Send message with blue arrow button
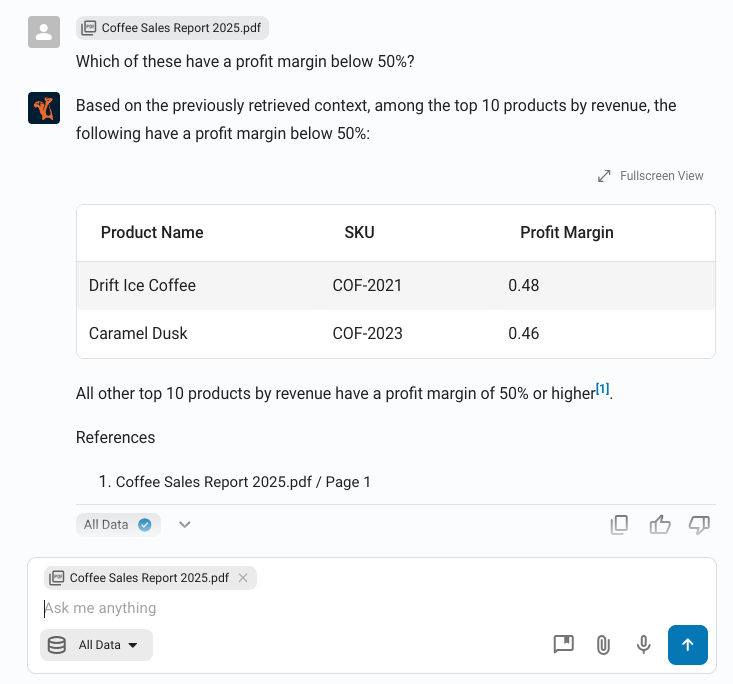Image resolution: width=733 pixels, height=684 pixels. click(688, 645)
